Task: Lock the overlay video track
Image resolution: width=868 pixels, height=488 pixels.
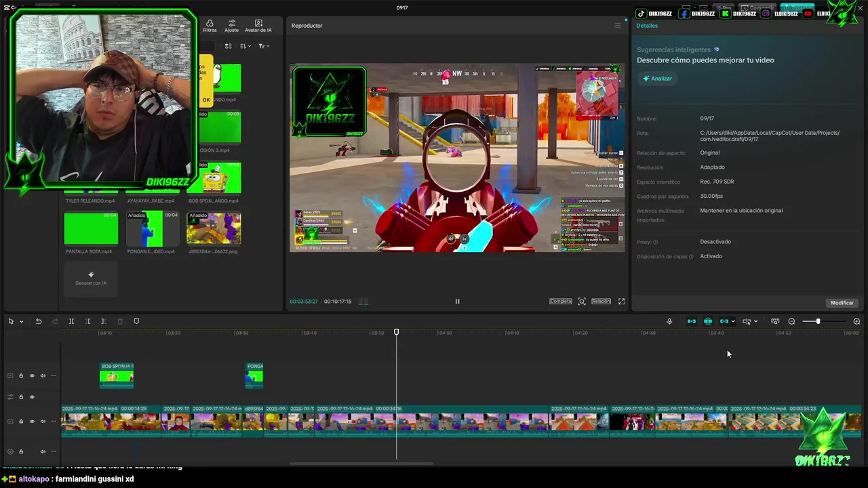Action: point(21,375)
